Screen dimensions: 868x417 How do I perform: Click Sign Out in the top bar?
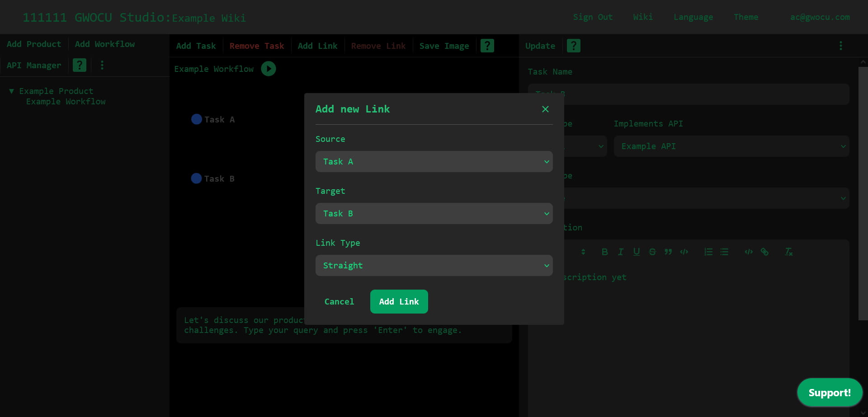click(x=593, y=17)
